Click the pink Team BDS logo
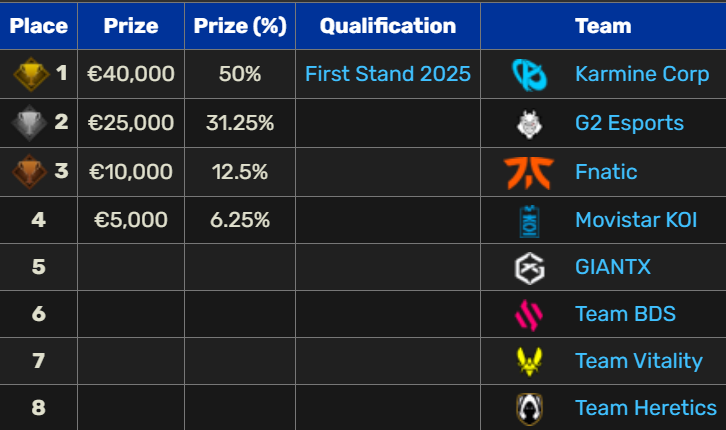 [529, 315]
